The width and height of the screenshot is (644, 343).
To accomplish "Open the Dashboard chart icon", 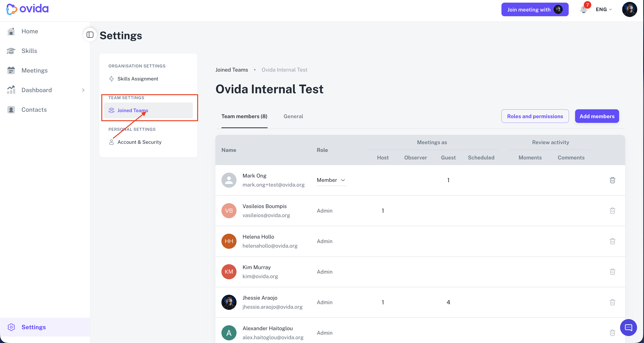I will point(11,90).
